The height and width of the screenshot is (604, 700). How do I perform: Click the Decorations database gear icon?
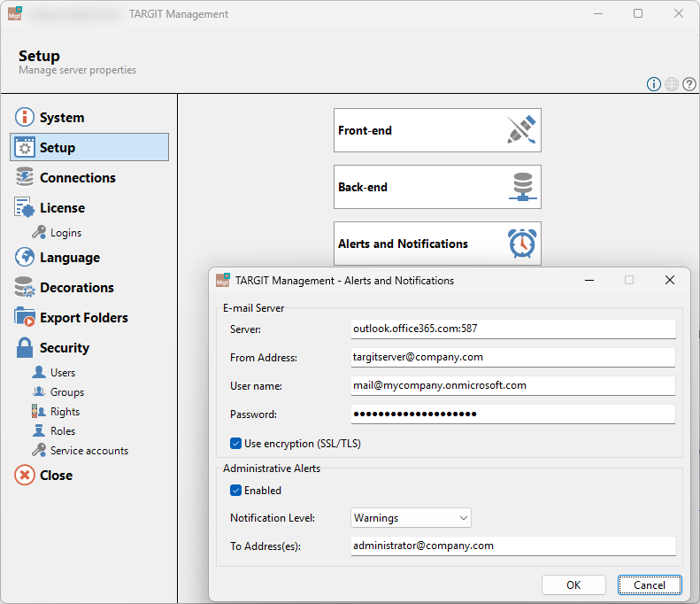tap(25, 287)
